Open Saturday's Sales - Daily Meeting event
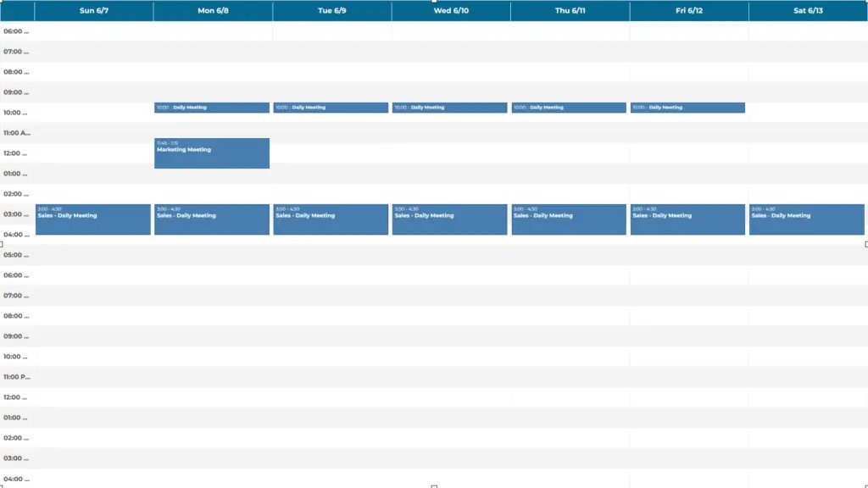 [807, 219]
